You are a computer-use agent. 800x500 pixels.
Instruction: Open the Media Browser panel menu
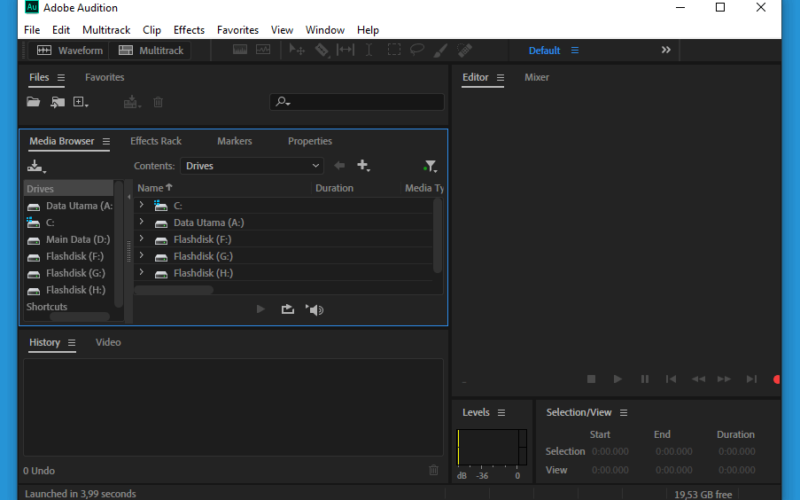(x=106, y=141)
